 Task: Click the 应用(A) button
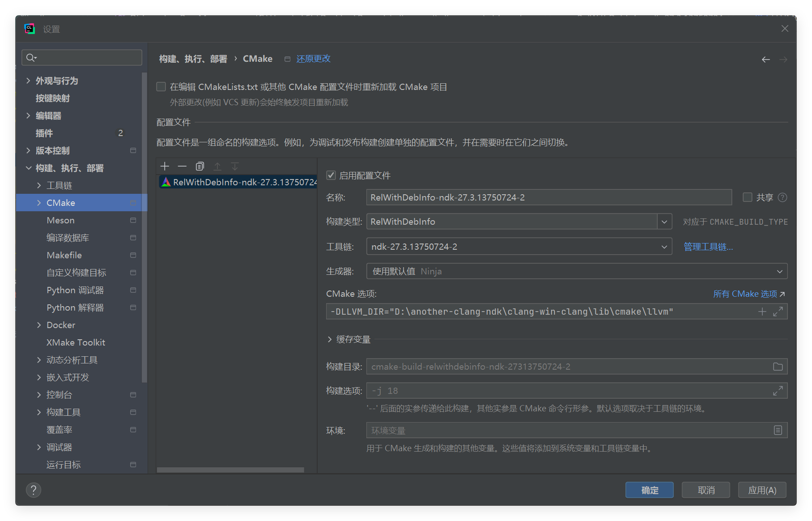click(x=762, y=490)
